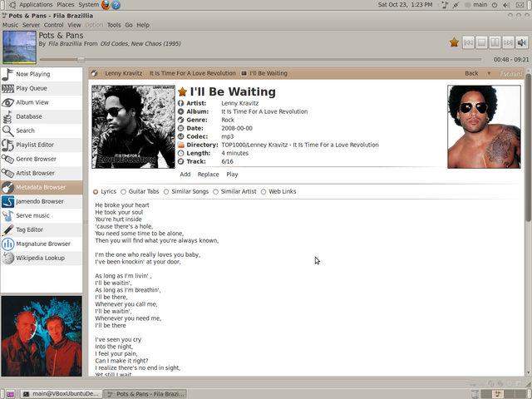Click the volume speaker button

(x=522, y=42)
